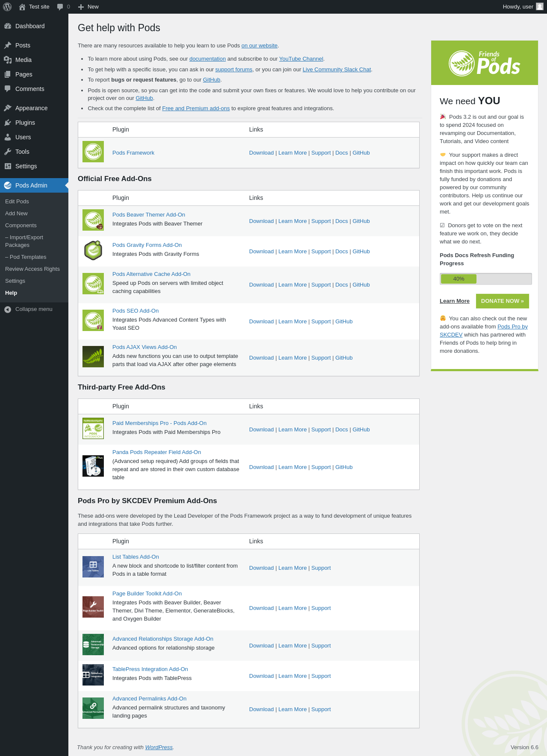This screenshot has height=756, width=547.
Task: Click the Advanced Permalinks Add-On thumbnail
Action: point(93,708)
